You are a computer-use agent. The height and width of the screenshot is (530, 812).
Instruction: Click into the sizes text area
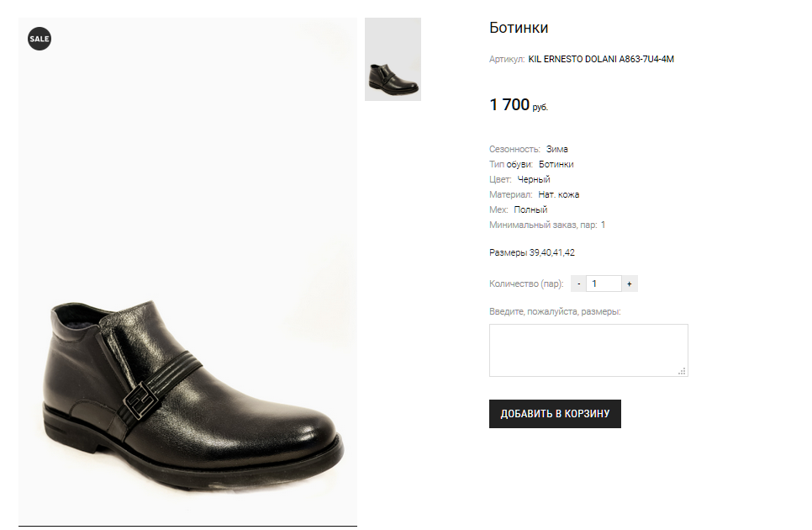click(x=588, y=349)
